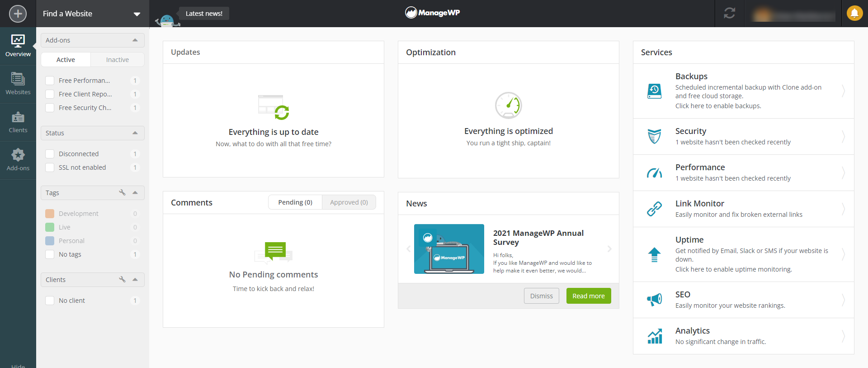Switch to Approved (0) comments tab
868x368 pixels.
pyautogui.click(x=349, y=202)
